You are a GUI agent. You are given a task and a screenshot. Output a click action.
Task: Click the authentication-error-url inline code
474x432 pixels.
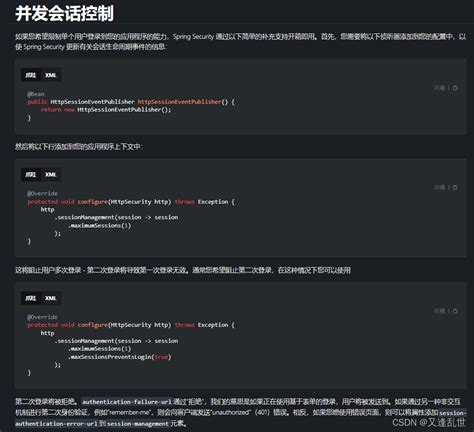pos(56,424)
